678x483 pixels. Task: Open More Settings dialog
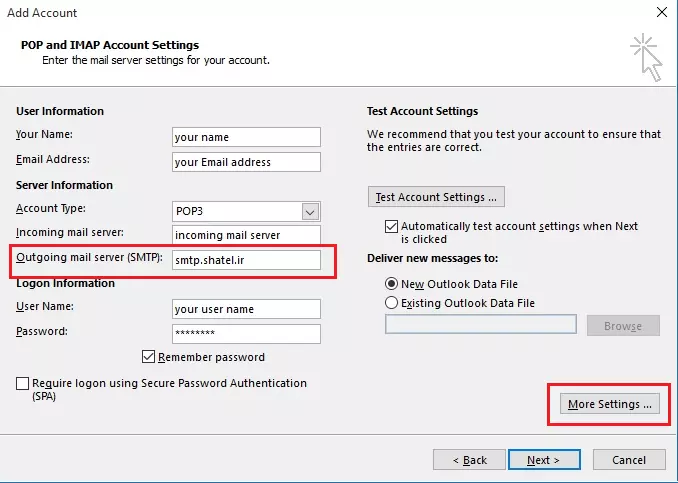[x=609, y=404]
